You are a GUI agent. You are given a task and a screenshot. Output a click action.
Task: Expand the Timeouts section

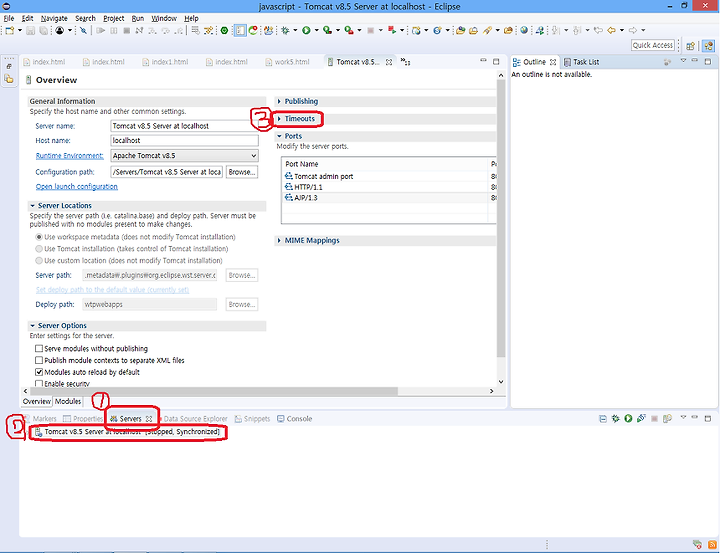[279, 119]
